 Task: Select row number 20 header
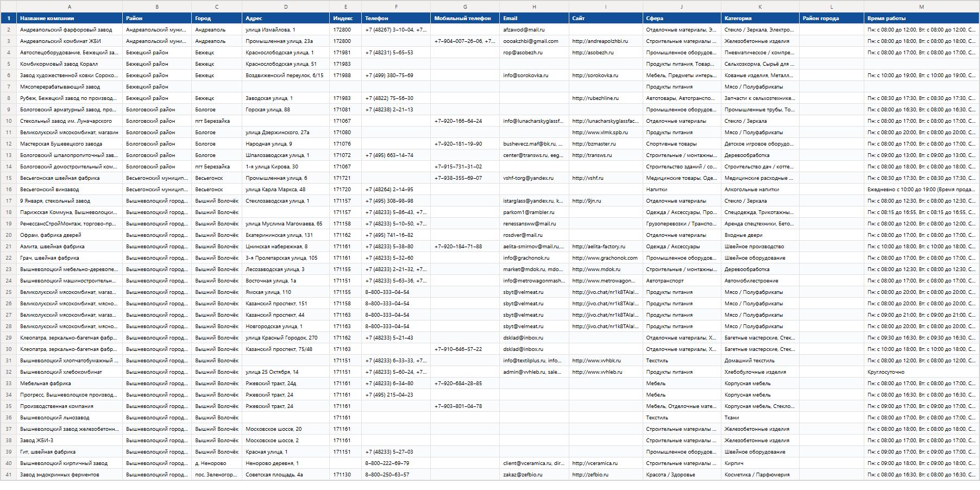click(9, 235)
